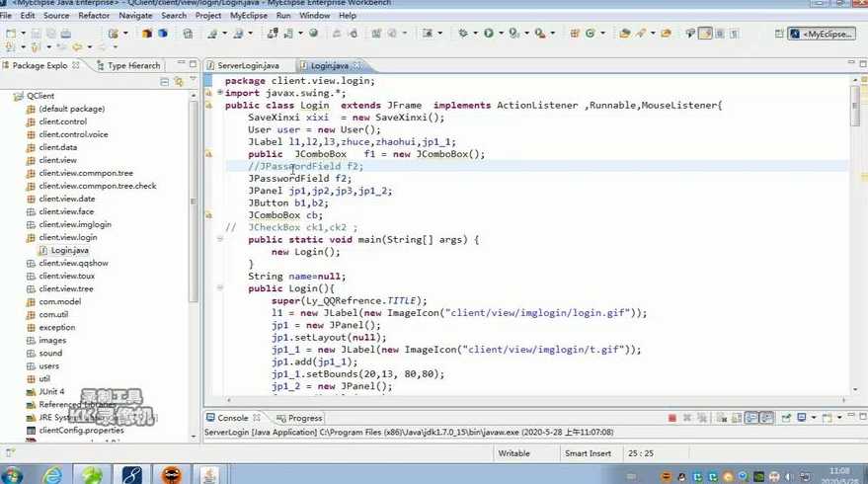Toggle the Mark Occurrences toolbar button

coord(705,34)
